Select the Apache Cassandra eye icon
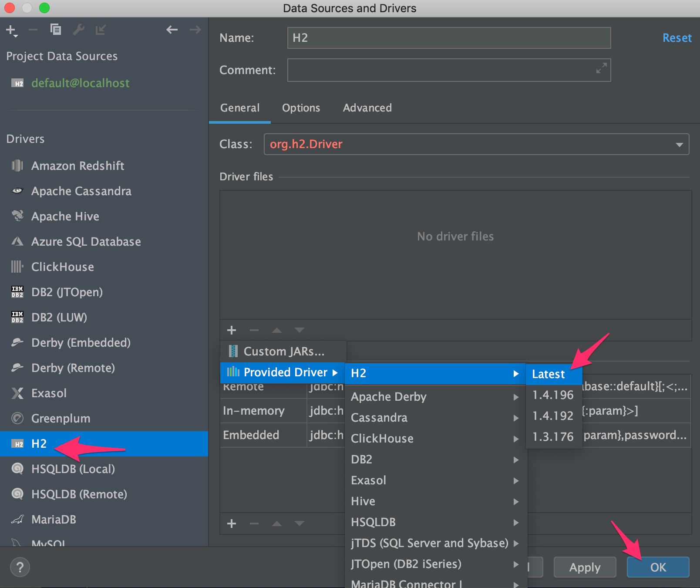 pos(17,191)
